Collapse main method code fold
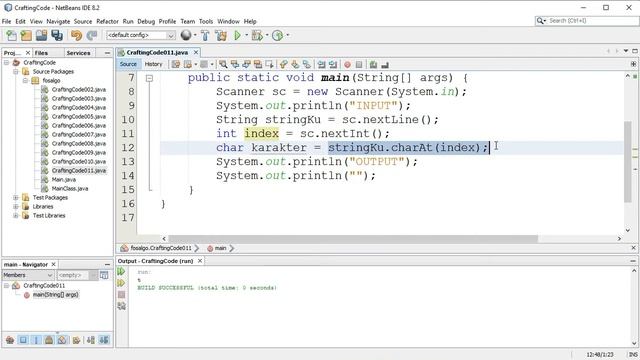 click(149, 78)
